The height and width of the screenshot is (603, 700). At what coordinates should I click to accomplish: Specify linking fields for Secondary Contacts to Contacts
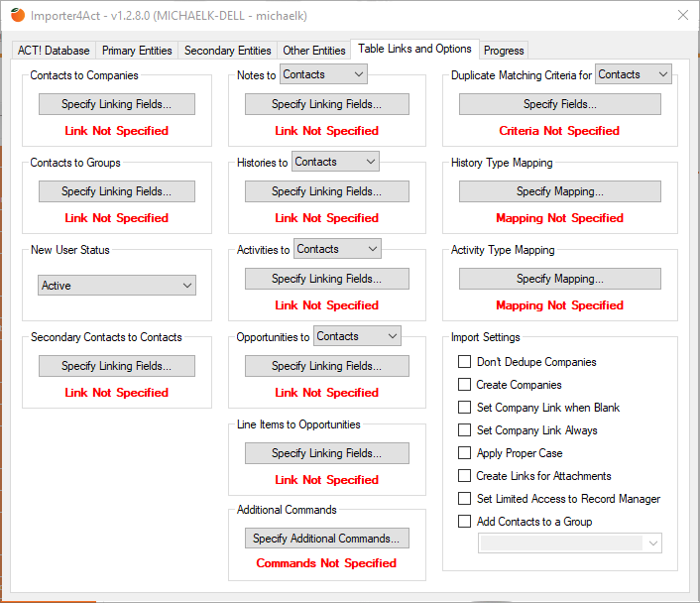117,366
